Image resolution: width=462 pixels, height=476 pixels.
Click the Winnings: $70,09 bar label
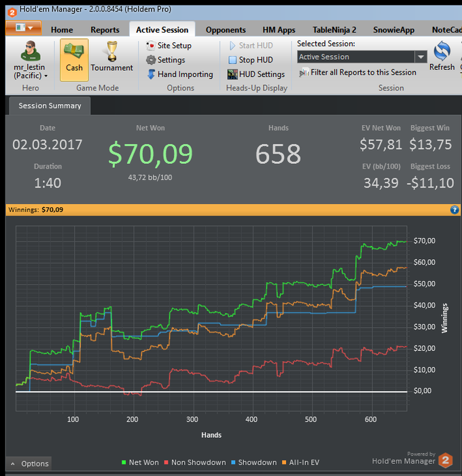(36, 209)
